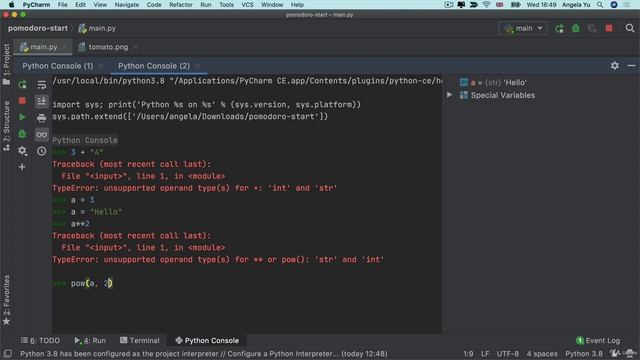640x360 pixels.
Task: Click Wi-Fi icon in menu bar
Action: (x=486, y=5)
